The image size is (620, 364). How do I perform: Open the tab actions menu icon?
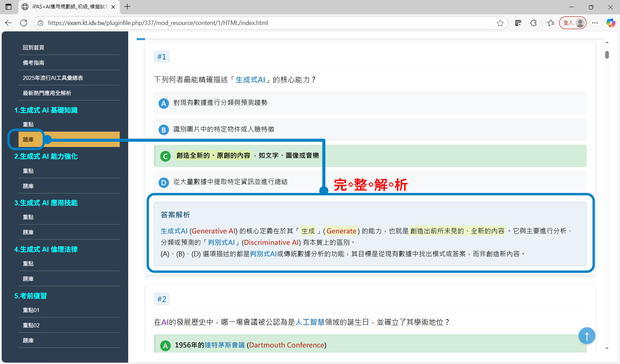8,7
